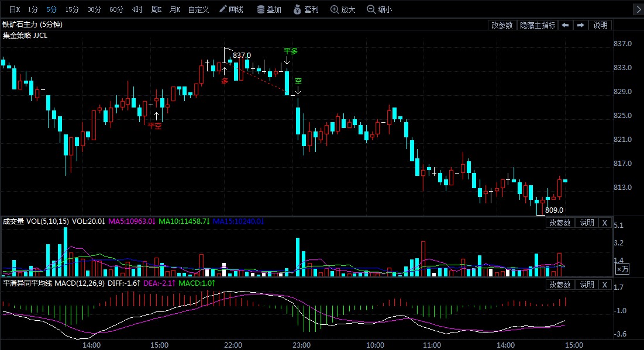Open the 套利 arbitrage tool

pos(306,9)
